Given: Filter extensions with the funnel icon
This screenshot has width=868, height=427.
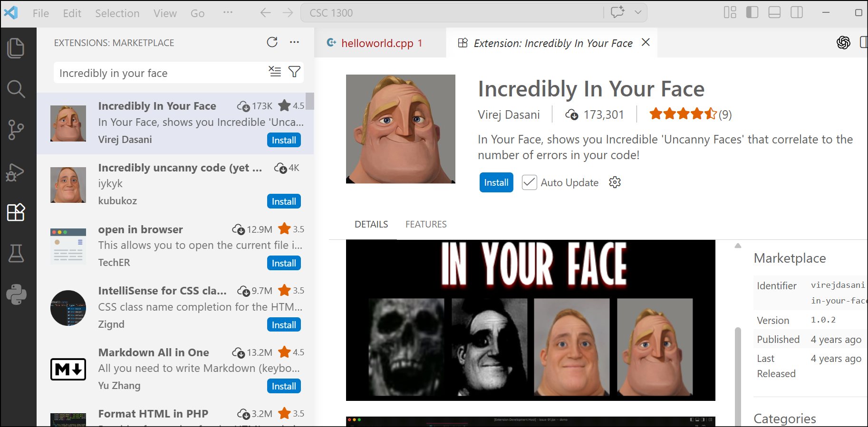Looking at the screenshot, I should [295, 71].
